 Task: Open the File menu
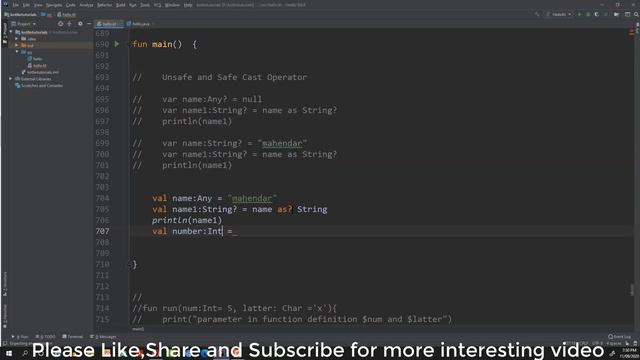coord(16,5)
